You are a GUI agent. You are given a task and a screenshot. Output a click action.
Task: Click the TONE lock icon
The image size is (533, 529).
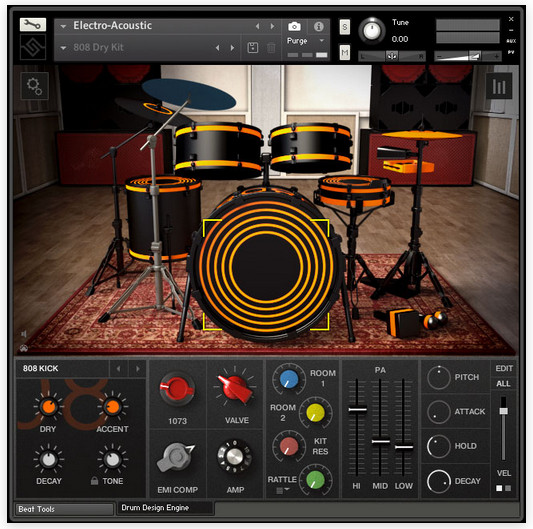pos(94,481)
